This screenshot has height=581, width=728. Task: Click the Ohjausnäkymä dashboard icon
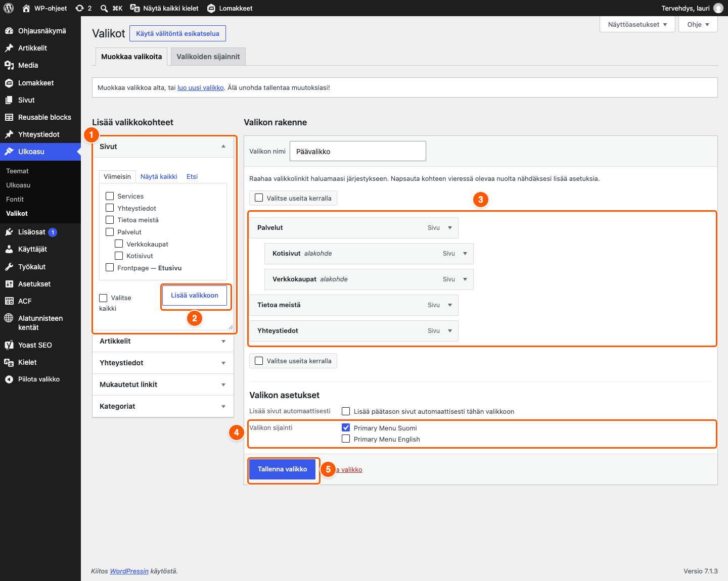coord(9,31)
